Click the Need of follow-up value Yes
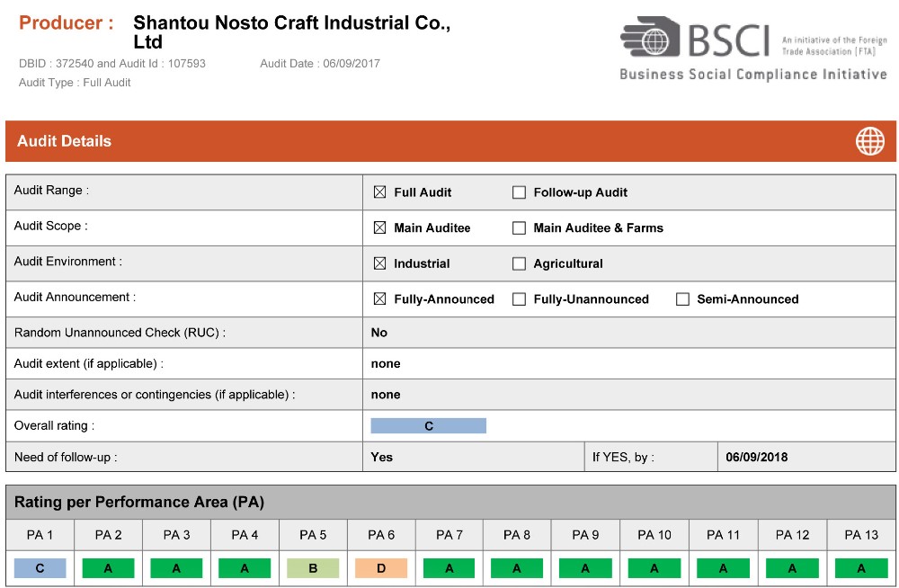Image resolution: width=899 pixels, height=588 pixels. pyautogui.click(x=382, y=458)
